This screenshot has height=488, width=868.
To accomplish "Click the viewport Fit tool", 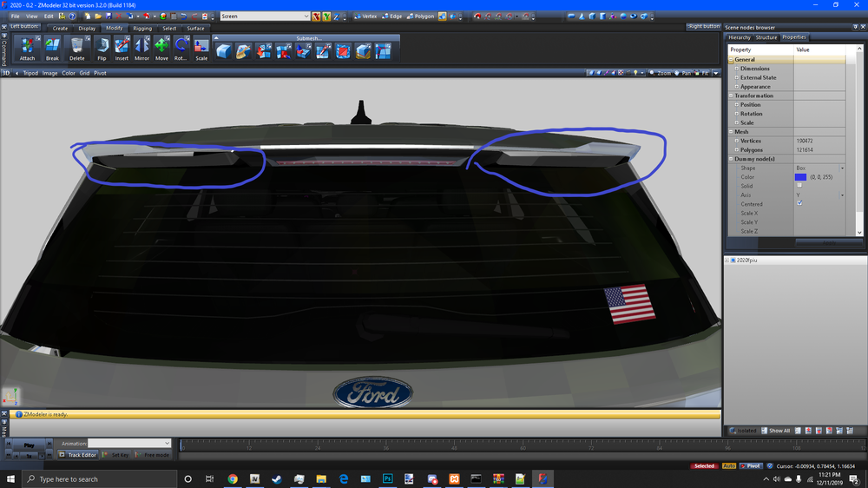I will pos(701,73).
